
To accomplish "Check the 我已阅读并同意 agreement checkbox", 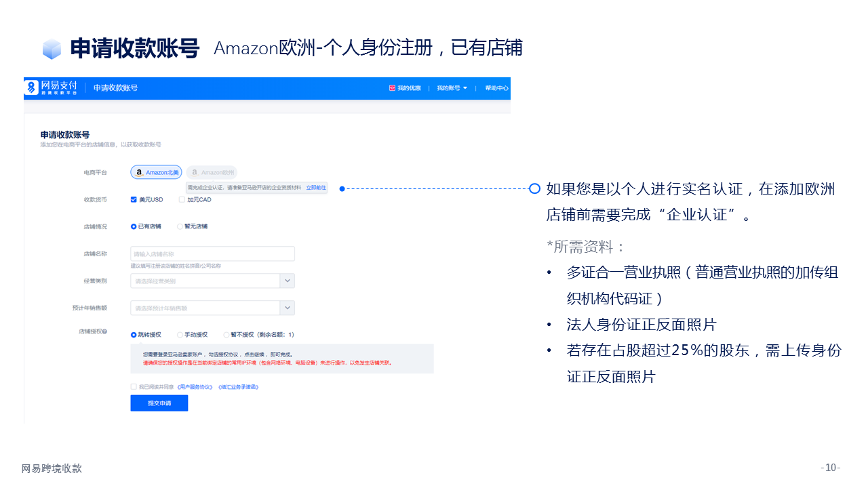I will point(134,386).
